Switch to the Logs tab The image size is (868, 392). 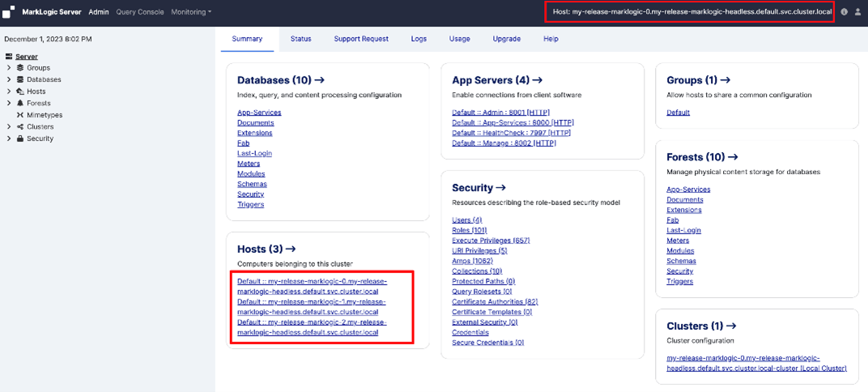click(x=419, y=39)
